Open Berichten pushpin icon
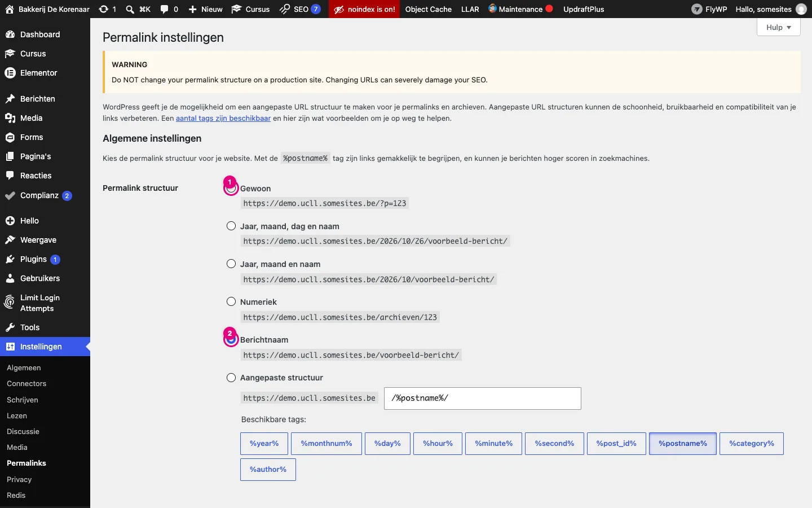 point(10,99)
